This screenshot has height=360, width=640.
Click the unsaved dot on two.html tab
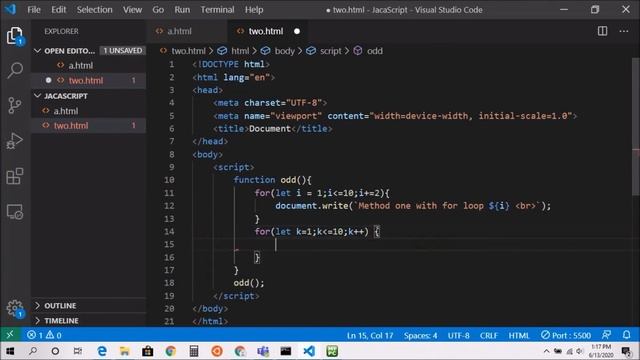pyautogui.click(x=297, y=31)
